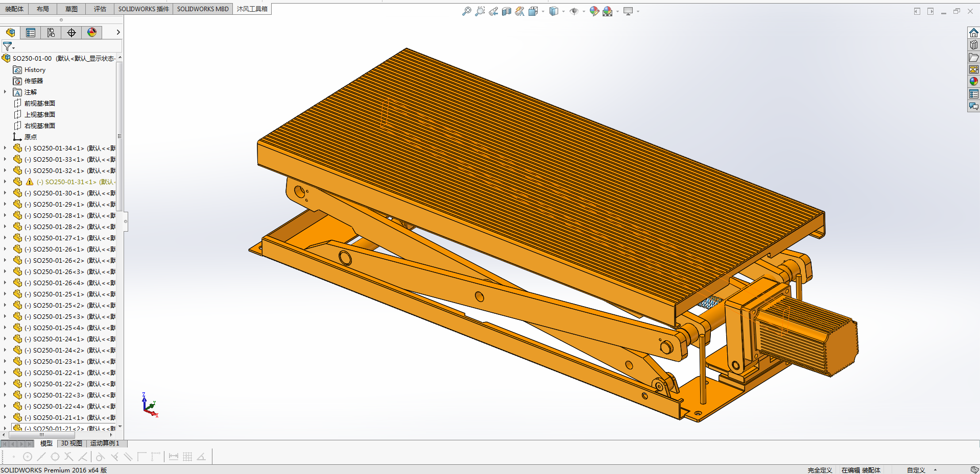Switch to the ConfigurationManager tab
980x474 pixels.
[x=51, y=33]
